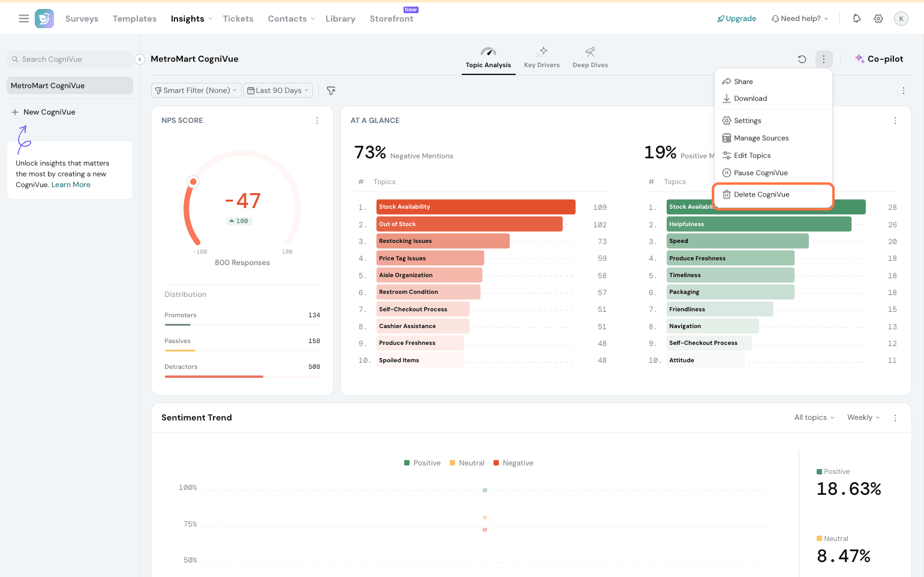Open the Co-pilot panel
The image size is (924, 577).
click(879, 59)
